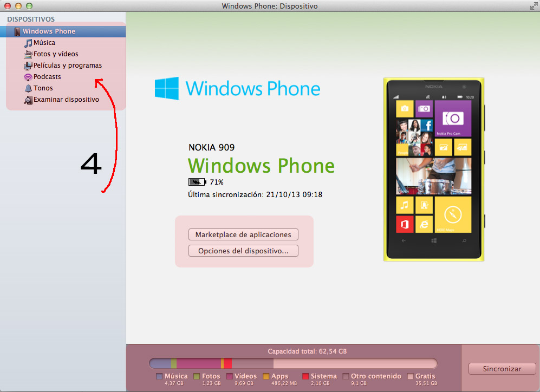Click the 486,22 MB Apps value
This screenshot has height=392, width=540.
pyautogui.click(x=284, y=383)
